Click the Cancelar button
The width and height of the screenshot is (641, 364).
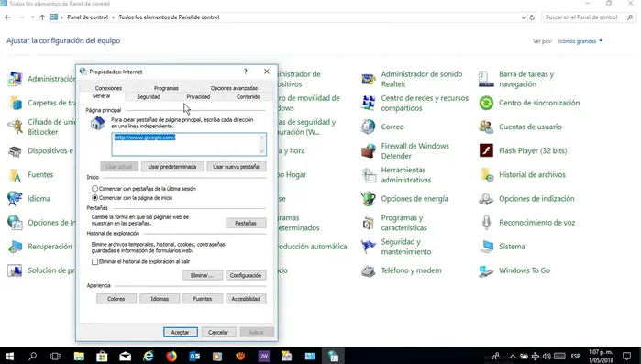218,333
